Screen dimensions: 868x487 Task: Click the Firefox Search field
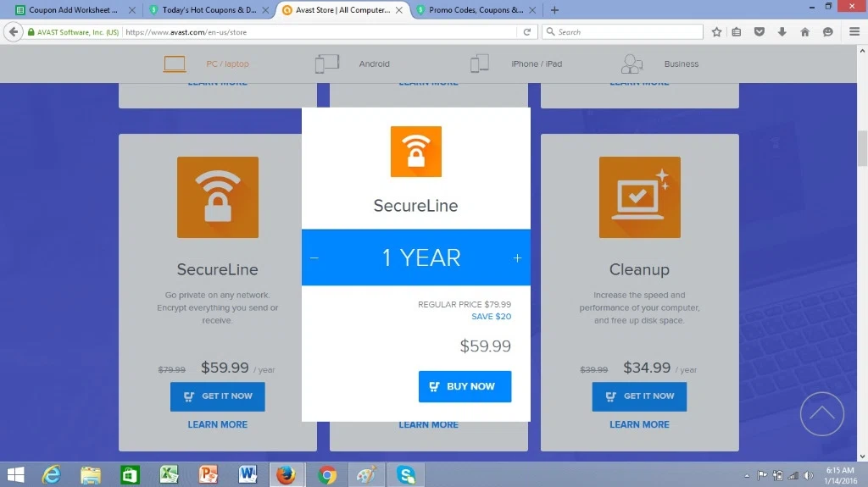pos(623,32)
